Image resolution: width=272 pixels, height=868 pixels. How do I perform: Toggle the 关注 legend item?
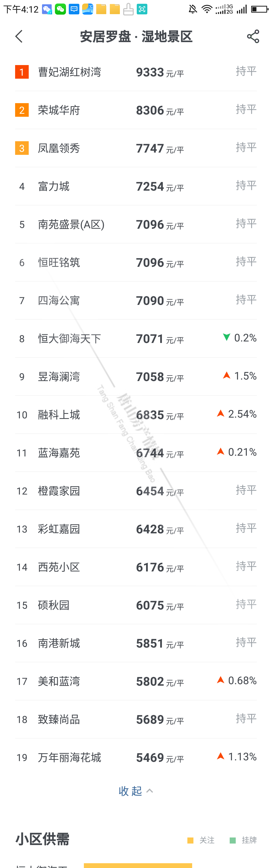click(201, 840)
